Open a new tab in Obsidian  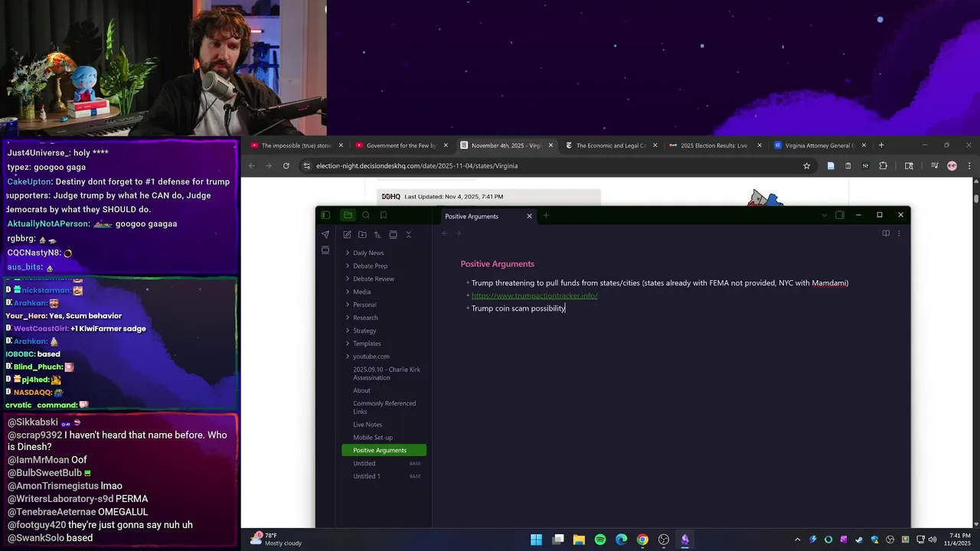point(546,216)
